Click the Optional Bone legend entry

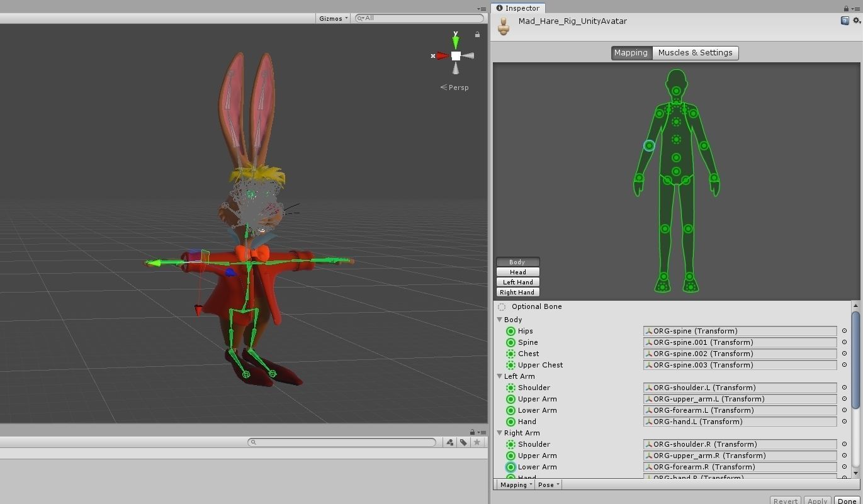coord(530,307)
